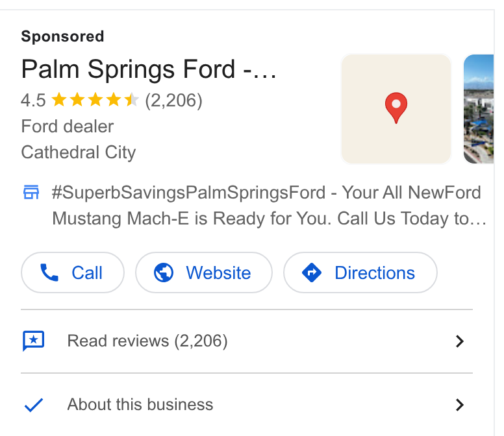Click the blue checkmark verification icon
The height and width of the screenshot is (436, 504).
click(x=34, y=405)
